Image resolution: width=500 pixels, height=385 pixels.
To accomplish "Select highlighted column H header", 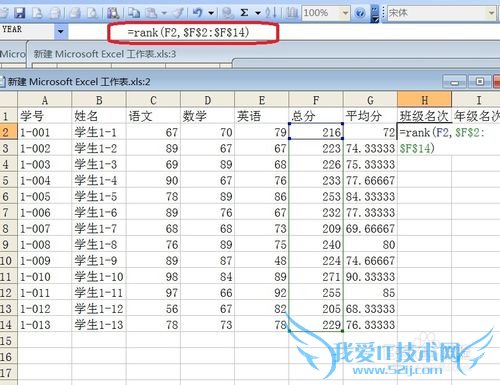I will (x=424, y=100).
